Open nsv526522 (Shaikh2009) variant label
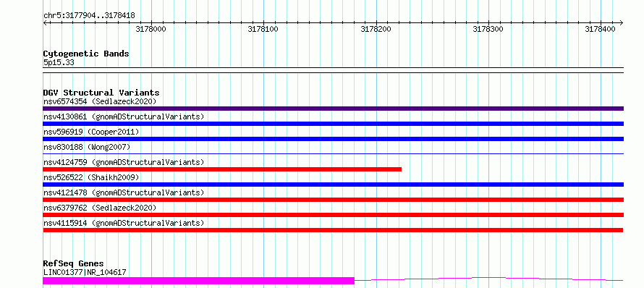The height and width of the screenshot is (288, 644). [x=91, y=177]
